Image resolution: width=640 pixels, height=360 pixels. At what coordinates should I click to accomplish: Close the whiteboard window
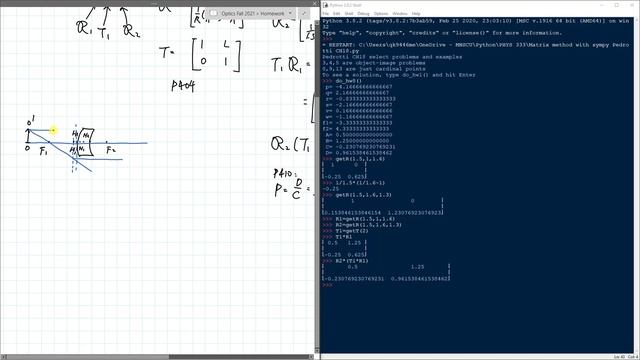pos(314,3)
